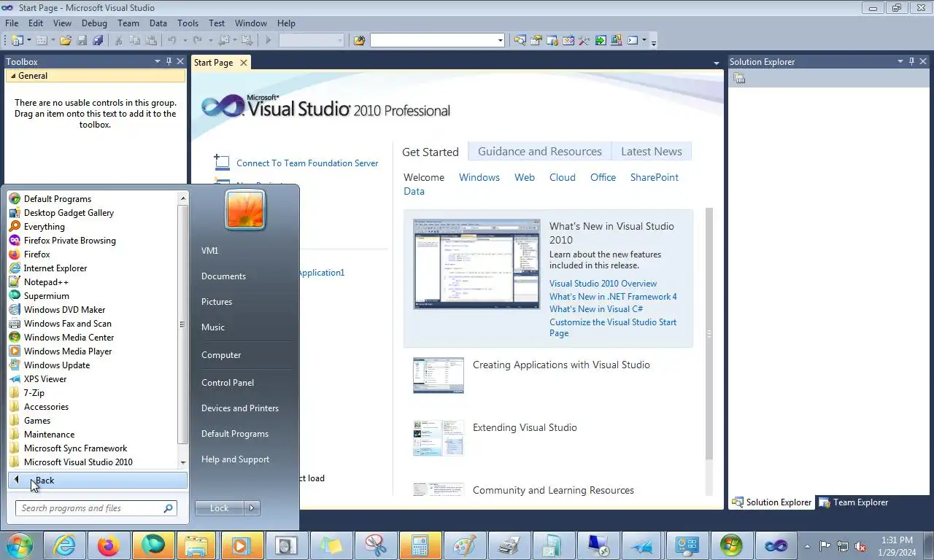Close the Start Page tab
This screenshot has width=934, height=560.
pos(244,63)
